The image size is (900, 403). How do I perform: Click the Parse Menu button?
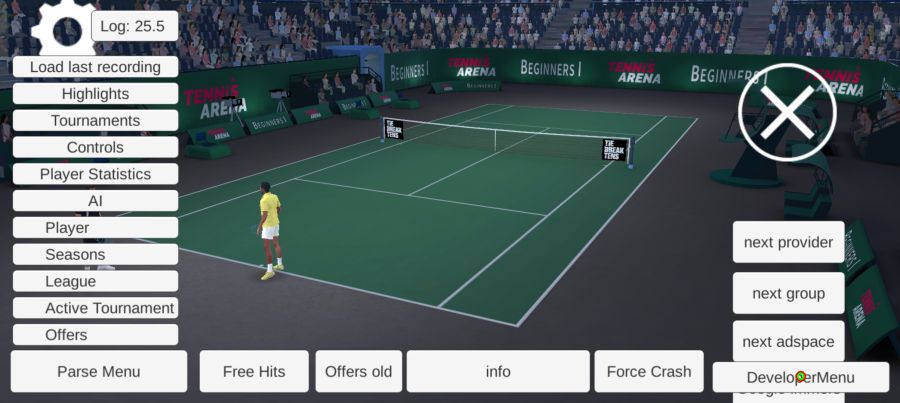99,371
